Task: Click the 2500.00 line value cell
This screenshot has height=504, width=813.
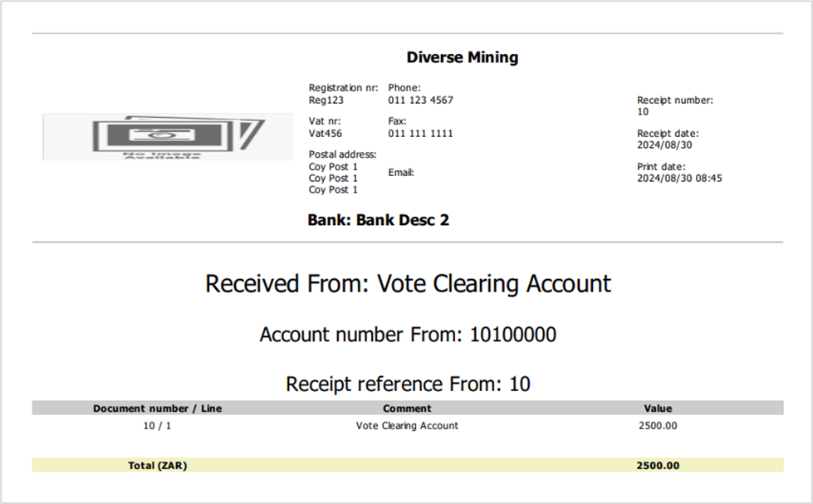Action: point(658,426)
